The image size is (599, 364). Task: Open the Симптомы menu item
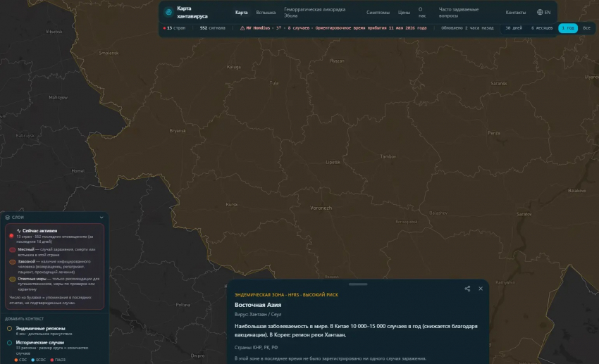378,13
